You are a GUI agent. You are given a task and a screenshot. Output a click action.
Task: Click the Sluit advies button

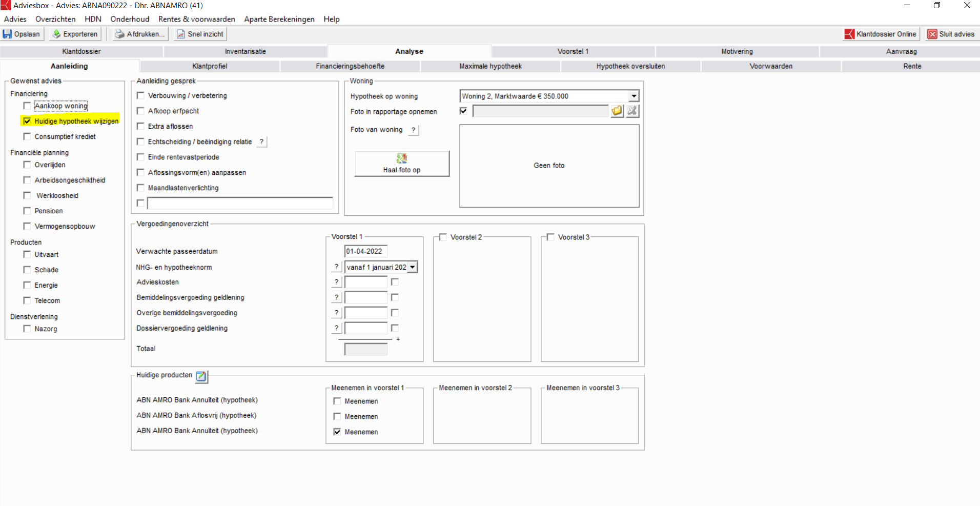click(x=952, y=34)
